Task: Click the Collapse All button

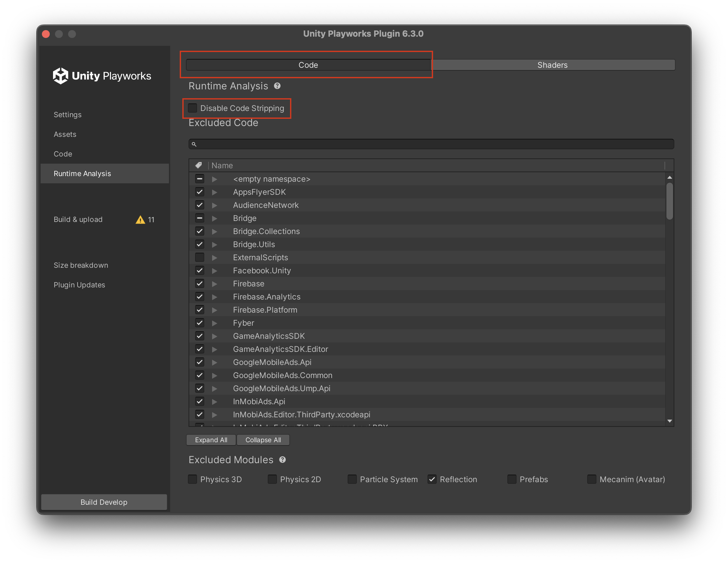Action: point(263,440)
